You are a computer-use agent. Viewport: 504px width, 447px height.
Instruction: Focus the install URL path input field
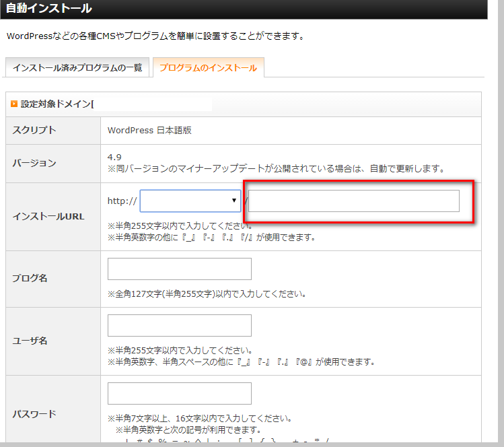354,201
